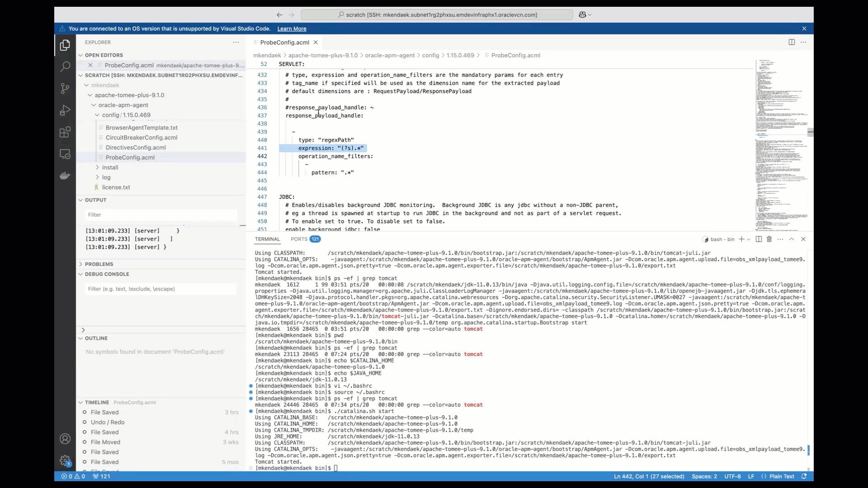Open the Source Control view
This screenshot has width=868, height=488.
click(x=65, y=88)
